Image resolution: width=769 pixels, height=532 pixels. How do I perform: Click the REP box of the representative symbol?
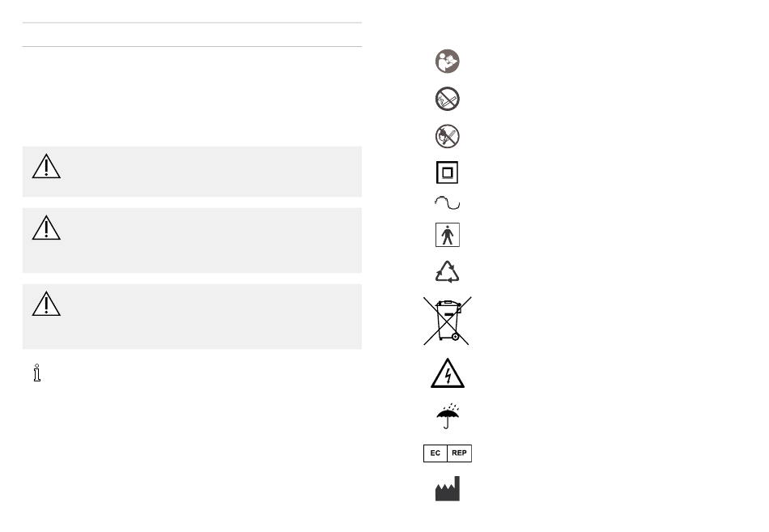tap(460, 453)
